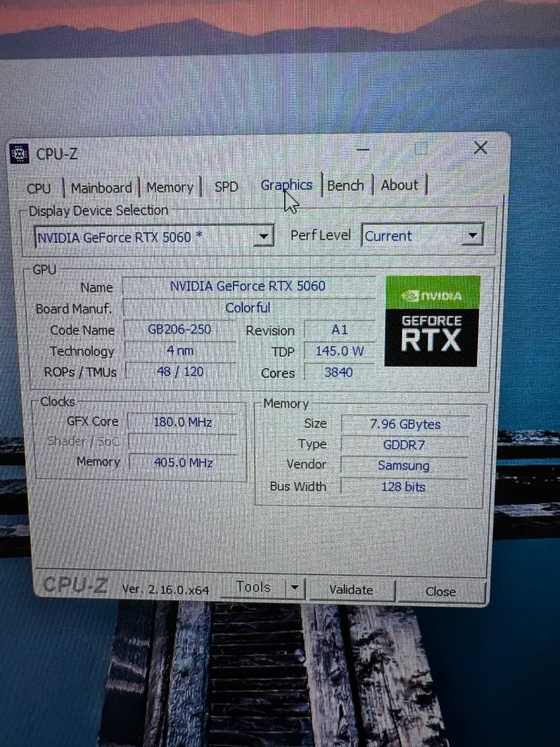The width and height of the screenshot is (560, 747).
Task: Click the Code Name value GB206-250
Action: coord(180,329)
